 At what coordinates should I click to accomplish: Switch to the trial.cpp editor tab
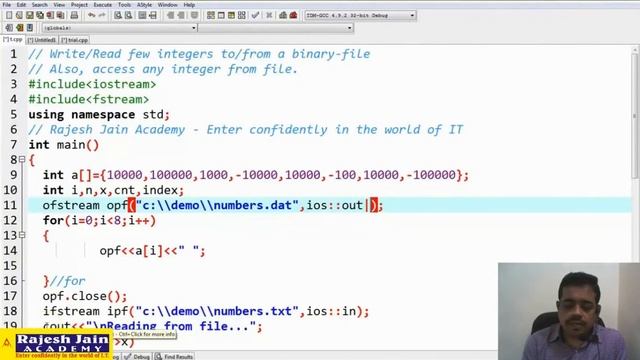[x=75, y=40]
